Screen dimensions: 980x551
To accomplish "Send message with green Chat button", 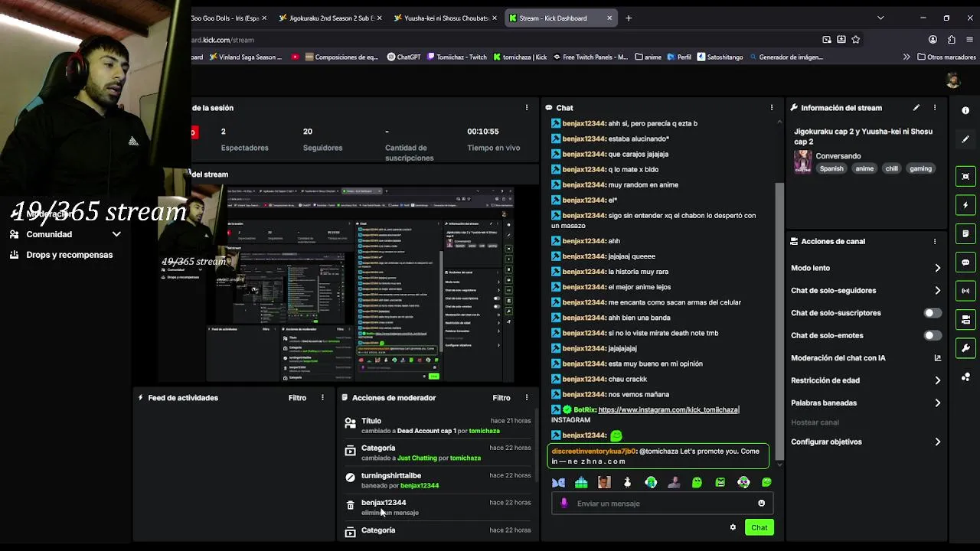I will tap(759, 527).
